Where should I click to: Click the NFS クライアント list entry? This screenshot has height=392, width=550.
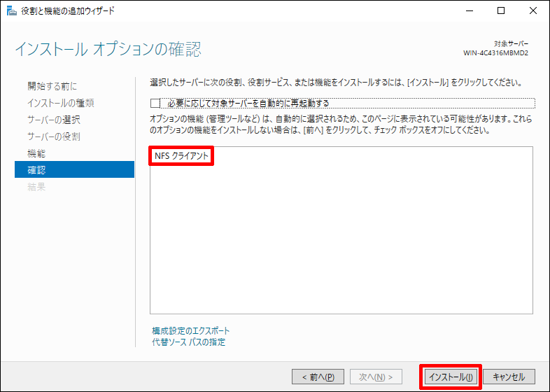tap(182, 156)
